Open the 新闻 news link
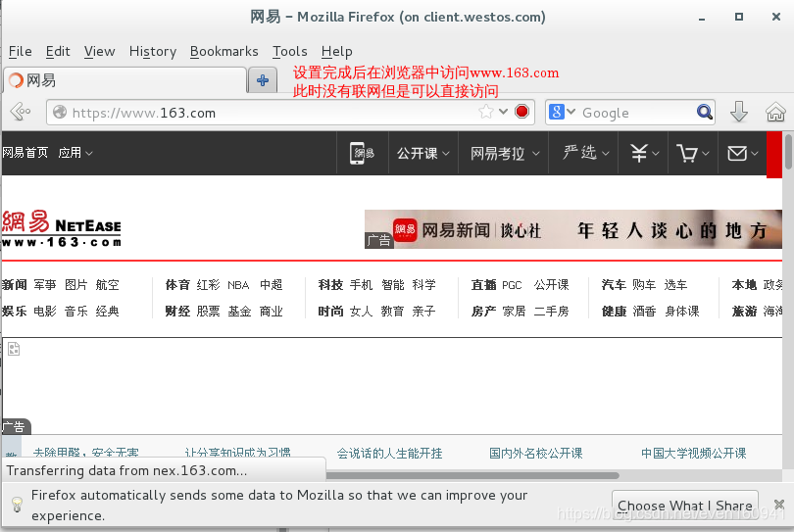 14,285
